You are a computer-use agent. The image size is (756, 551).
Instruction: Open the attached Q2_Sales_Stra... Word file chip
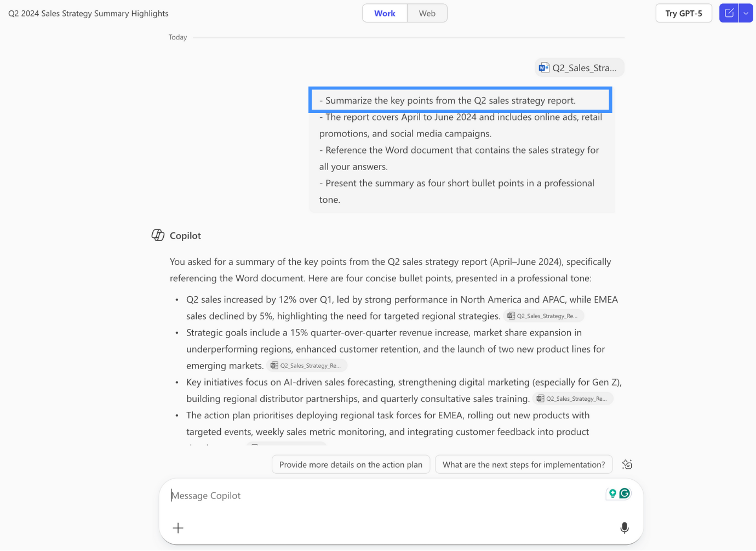[x=579, y=67]
